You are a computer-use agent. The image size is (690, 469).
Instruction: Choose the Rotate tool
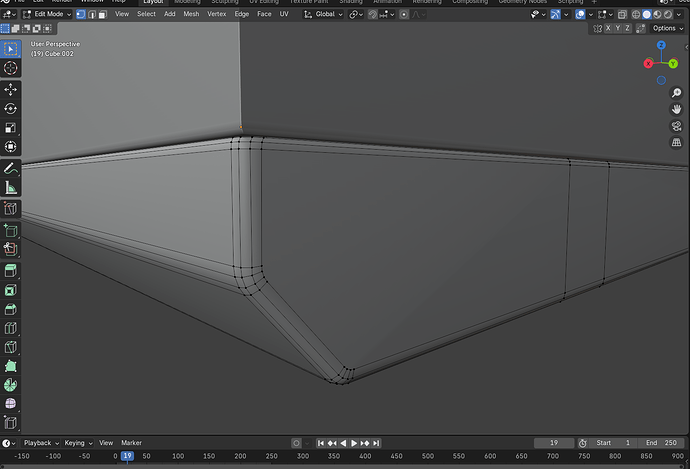point(11,109)
